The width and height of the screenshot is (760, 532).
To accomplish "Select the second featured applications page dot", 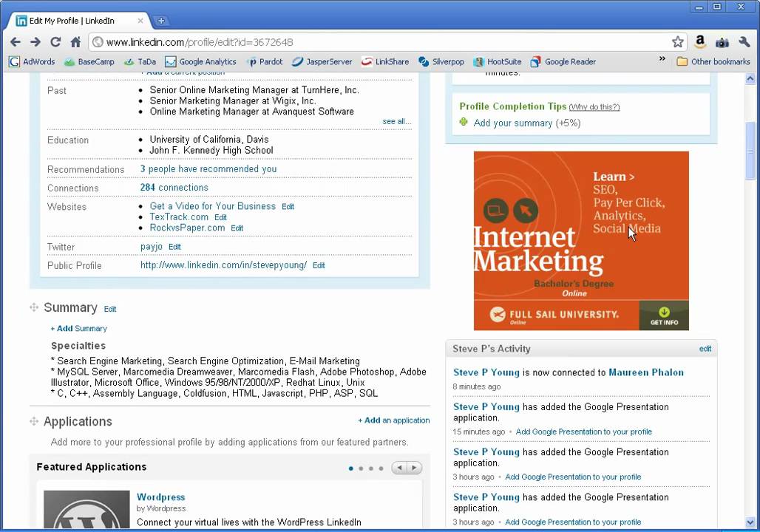I will pyautogui.click(x=361, y=468).
